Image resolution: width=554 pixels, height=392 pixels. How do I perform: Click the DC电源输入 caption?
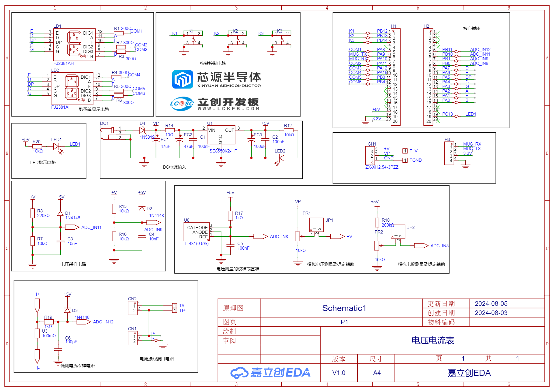point(175,167)
